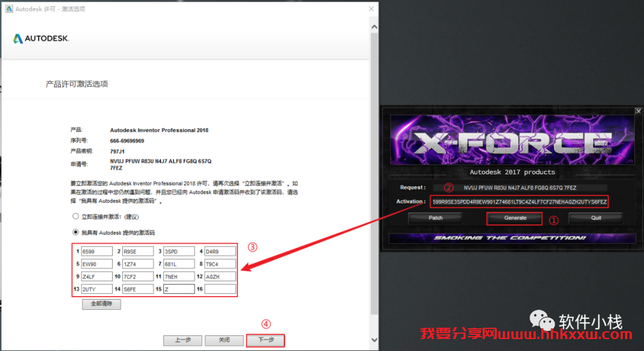Viewport: 644px width, 351px height.
Task: Click the Quit button in X-Force window
Action: point(596,218)
